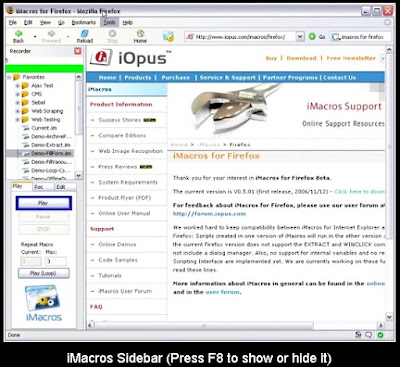
Task: Open the Buy link
Action: click(271, 58)
